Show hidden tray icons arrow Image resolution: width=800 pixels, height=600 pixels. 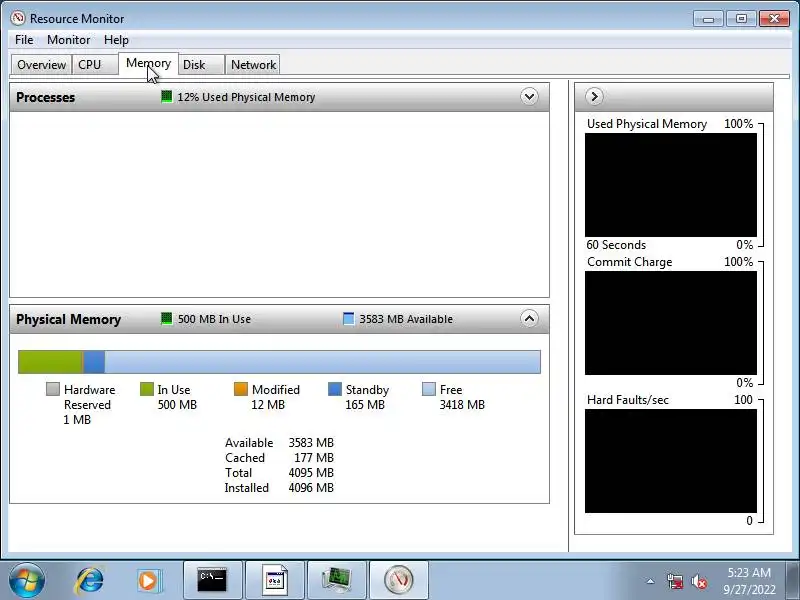pyautogui.click(x=650, y=581)
